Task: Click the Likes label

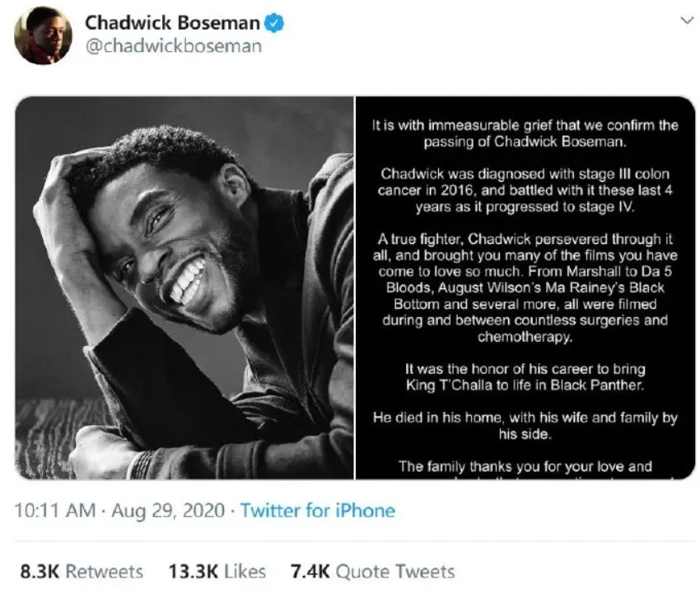Action: click(x=246, y=571)
